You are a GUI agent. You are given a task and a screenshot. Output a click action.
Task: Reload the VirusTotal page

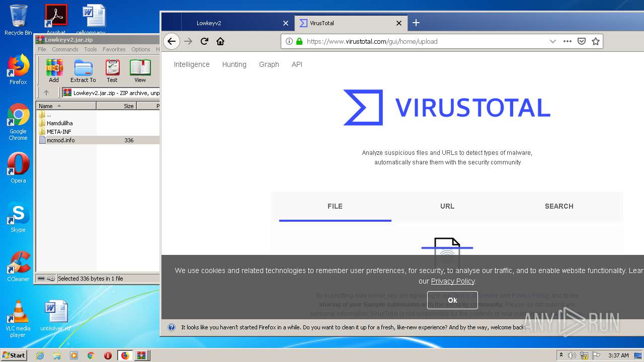(204, 41)
